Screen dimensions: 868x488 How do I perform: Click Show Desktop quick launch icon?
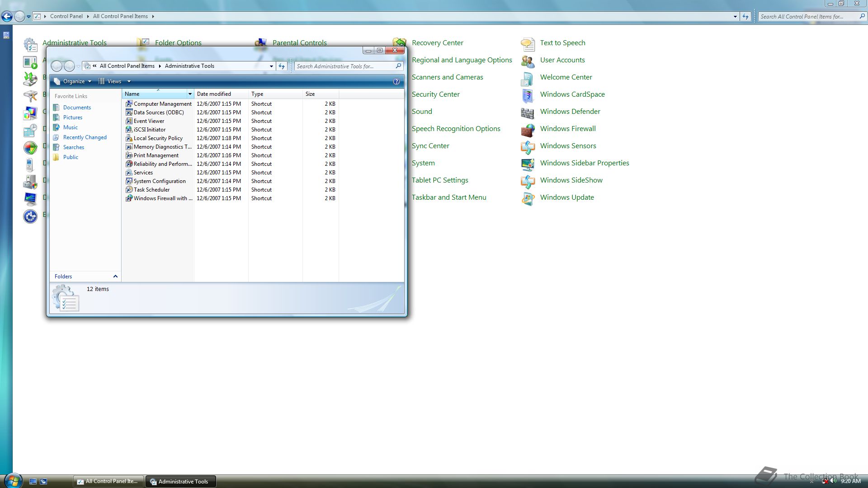click(x=33, y=482)
